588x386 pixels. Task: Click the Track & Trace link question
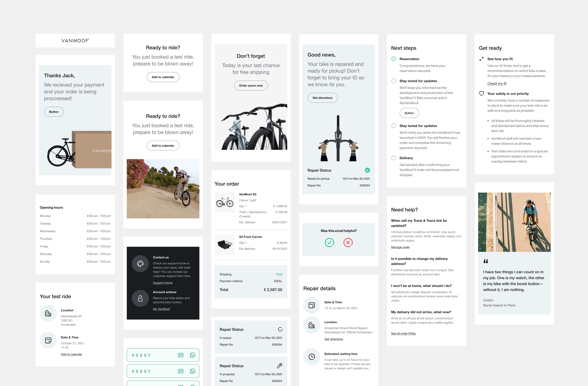click(x=419, y=223)
